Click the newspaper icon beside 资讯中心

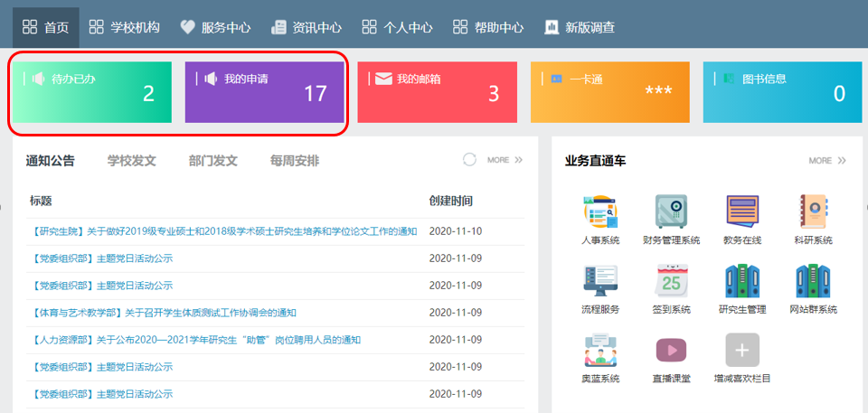[278, 27]
